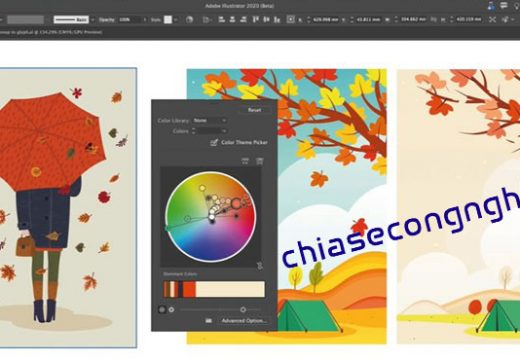Click the X position stepper arrows
Image resolution: width=520 pixels, height=360 pixels.
[x=309, y=20]
